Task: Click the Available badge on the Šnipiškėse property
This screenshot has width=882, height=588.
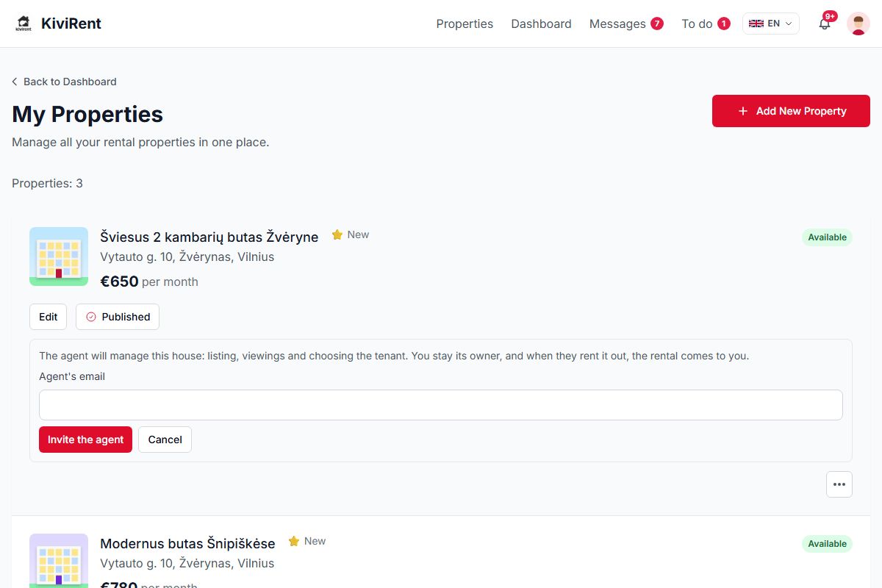Action: point(827,544)
